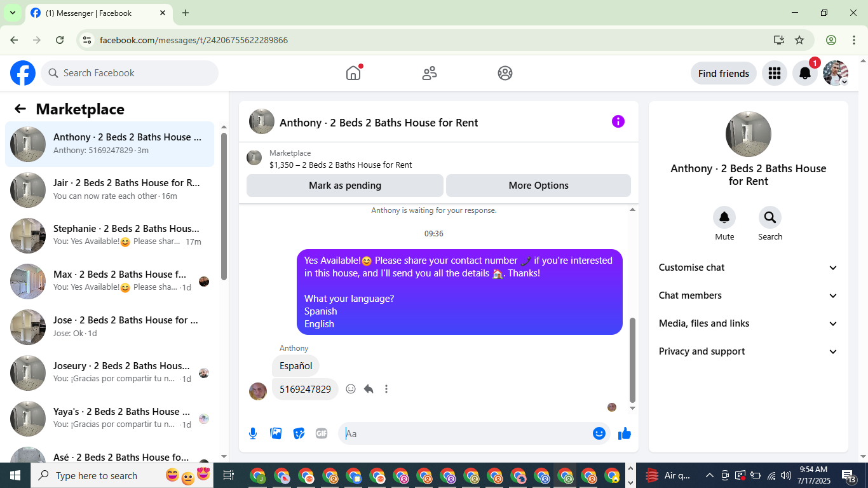Open the account profile picture menu
The height and width of the screenshot is (488, 868).
pyautogui.click(x=836, y=73)
